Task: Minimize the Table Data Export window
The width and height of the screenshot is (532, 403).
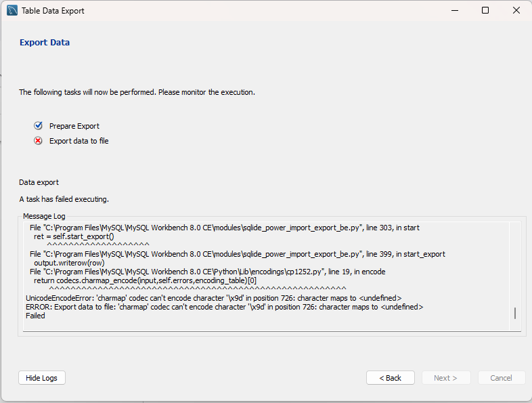Action: (455, 11)
